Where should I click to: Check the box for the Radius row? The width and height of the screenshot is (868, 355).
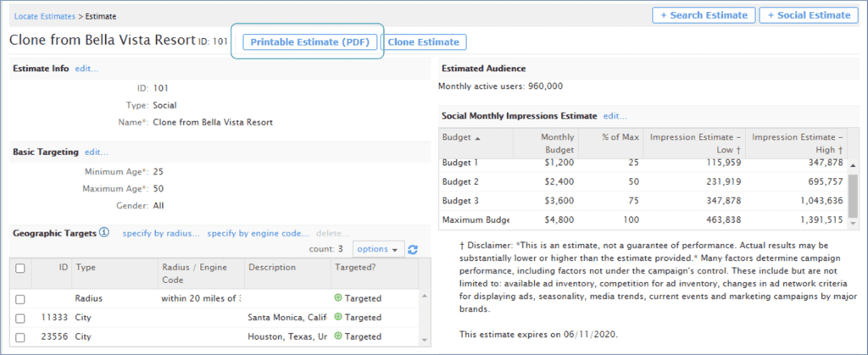(x=20, y=299)
